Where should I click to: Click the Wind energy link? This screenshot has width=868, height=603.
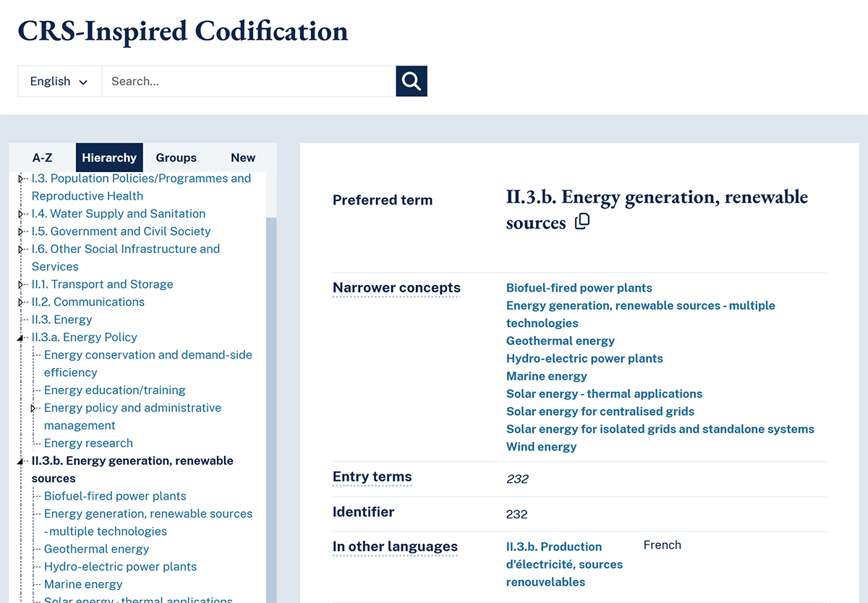point(541,446)
